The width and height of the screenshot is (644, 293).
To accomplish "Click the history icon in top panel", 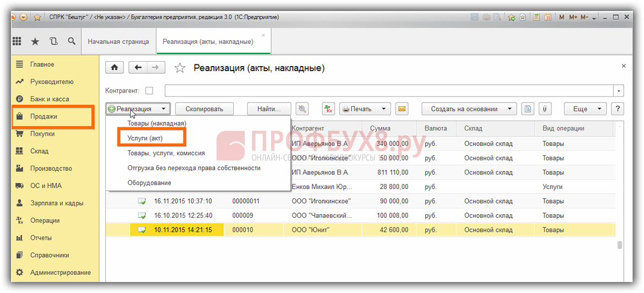I will (x=53, y=41).
